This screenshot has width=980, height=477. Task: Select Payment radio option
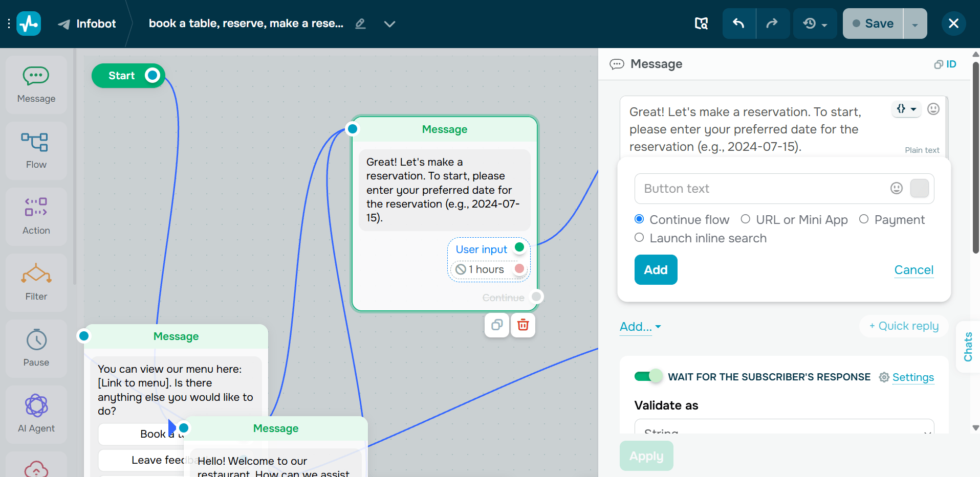pos(864,219)
